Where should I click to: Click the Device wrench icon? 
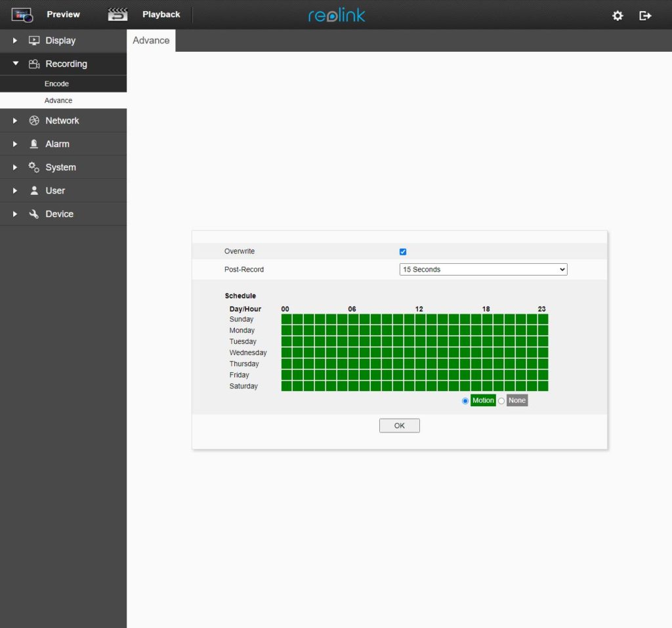34,214
